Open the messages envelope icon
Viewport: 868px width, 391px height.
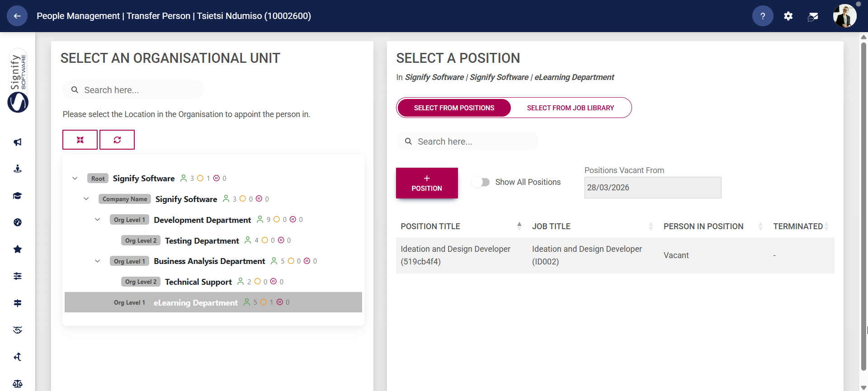point(813,17)
